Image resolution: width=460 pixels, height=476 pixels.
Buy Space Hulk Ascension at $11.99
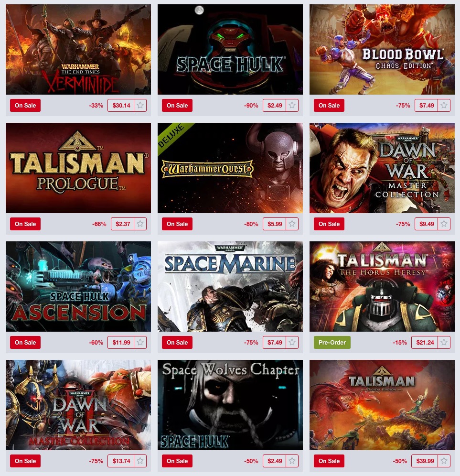click(x=121, y=343)
